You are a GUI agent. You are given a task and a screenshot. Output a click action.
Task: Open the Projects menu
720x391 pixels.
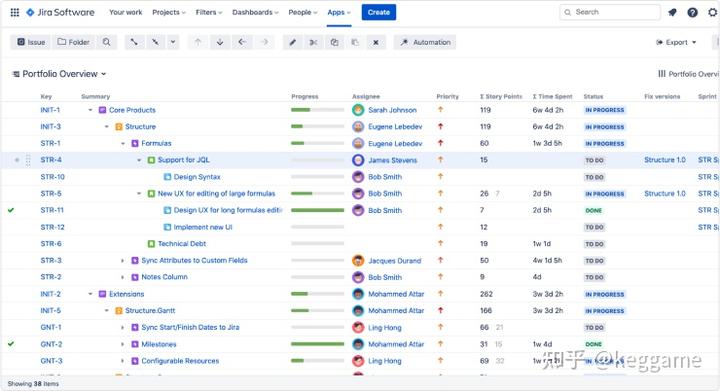169,12
